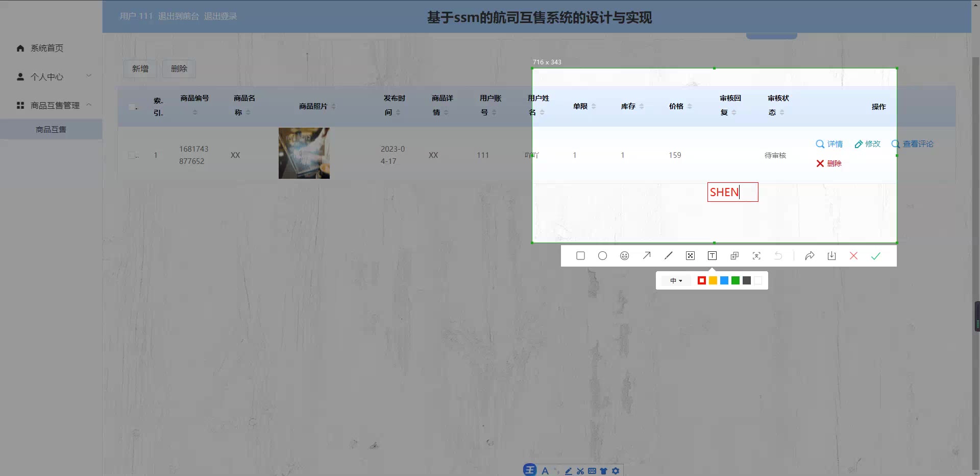
Task: Choose the dark gray text color swatch
Action: click(747, 280)
